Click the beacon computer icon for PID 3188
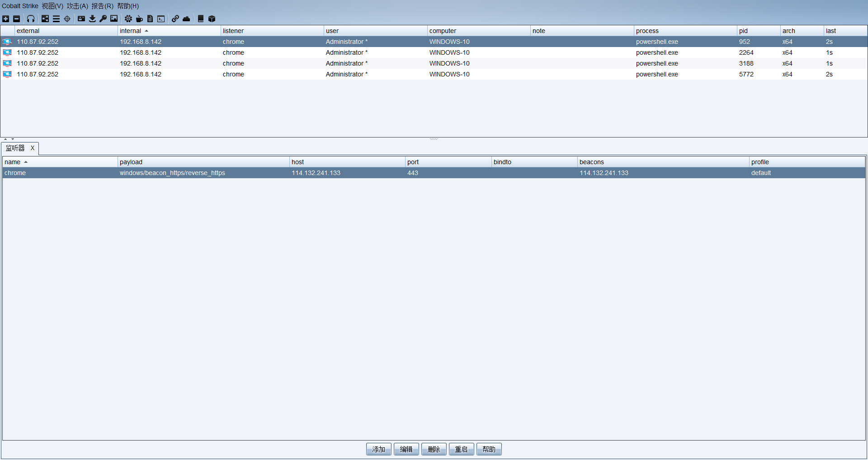The image size is (868, 460). point(7,63)
